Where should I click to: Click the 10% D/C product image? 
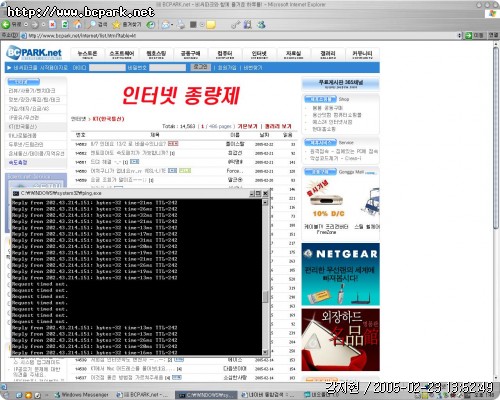click(326, 199)
